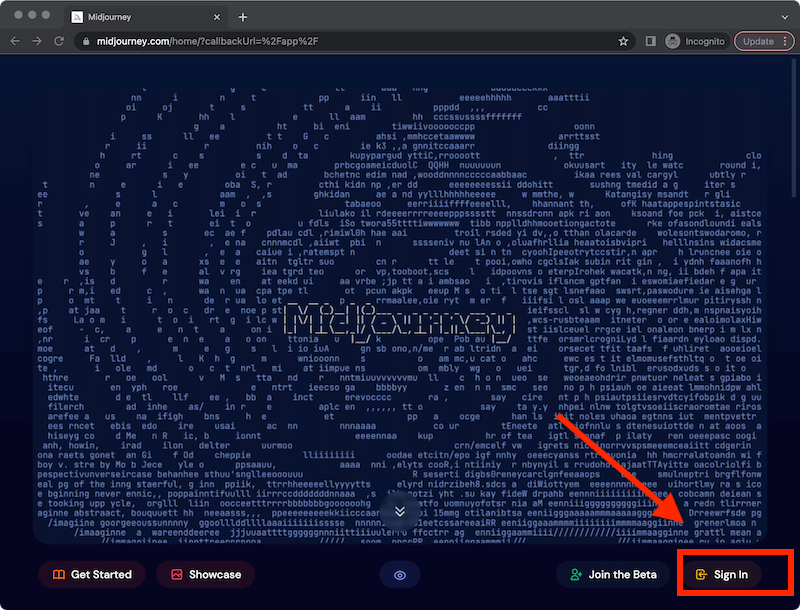Click the Get Started button
Screen dimensions: 800x610
[x=92, y=575]
